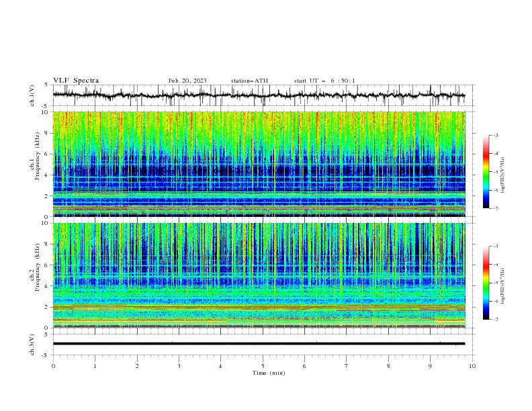Click the 6 kHz tick on ch.2 frequency axis
This screenshot has width=532, height=411.
point(47,265)
